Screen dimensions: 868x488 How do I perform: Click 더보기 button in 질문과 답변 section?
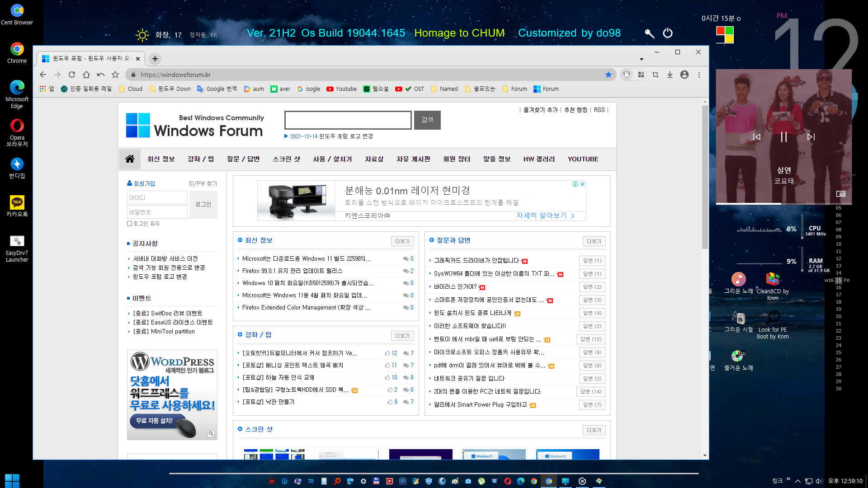coord(594,241)
